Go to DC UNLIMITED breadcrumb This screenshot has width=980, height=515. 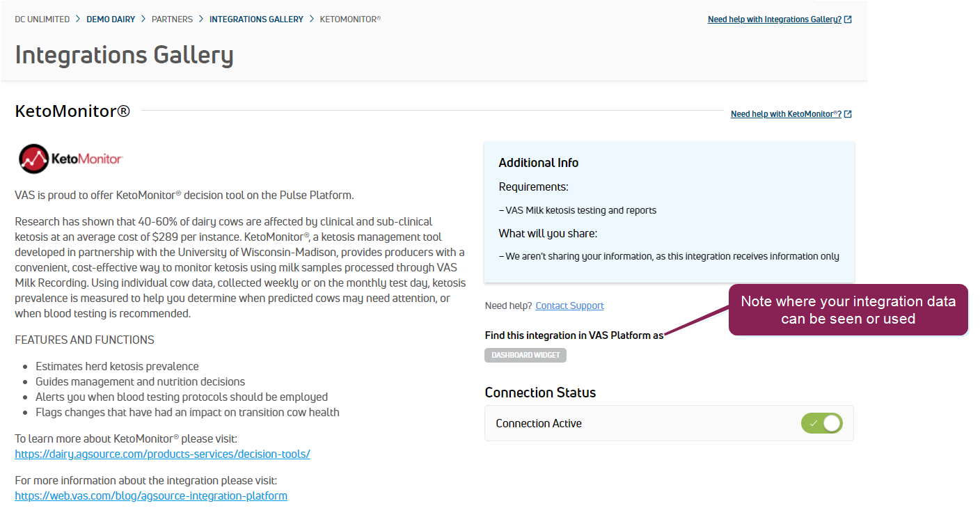coord(42,19)
